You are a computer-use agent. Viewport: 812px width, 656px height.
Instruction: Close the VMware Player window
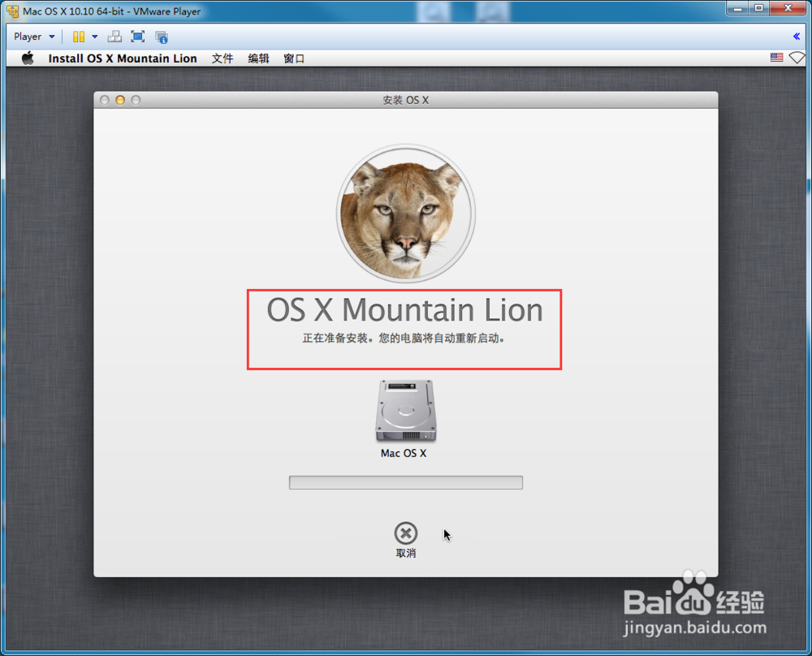[x=788, y=8]
